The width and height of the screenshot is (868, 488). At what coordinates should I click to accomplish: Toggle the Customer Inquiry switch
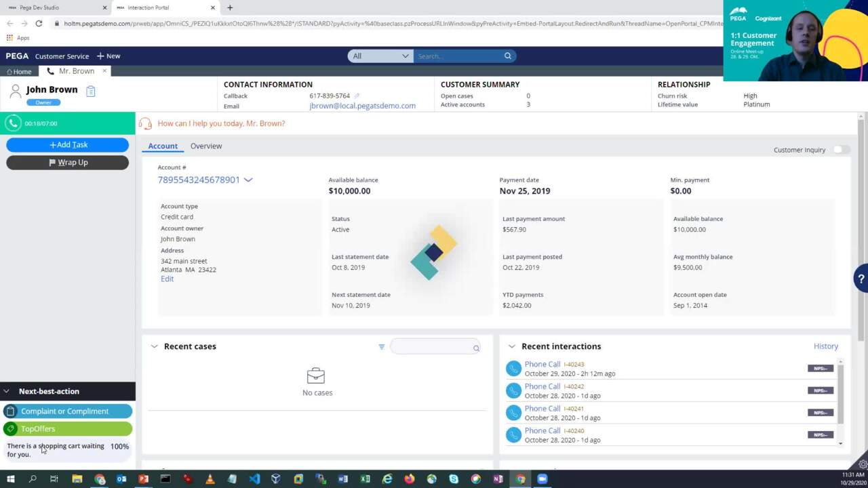click(840, 150)
